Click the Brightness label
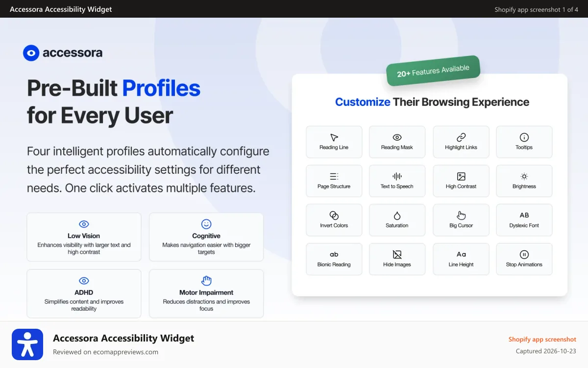 click(x=524, y=186)
